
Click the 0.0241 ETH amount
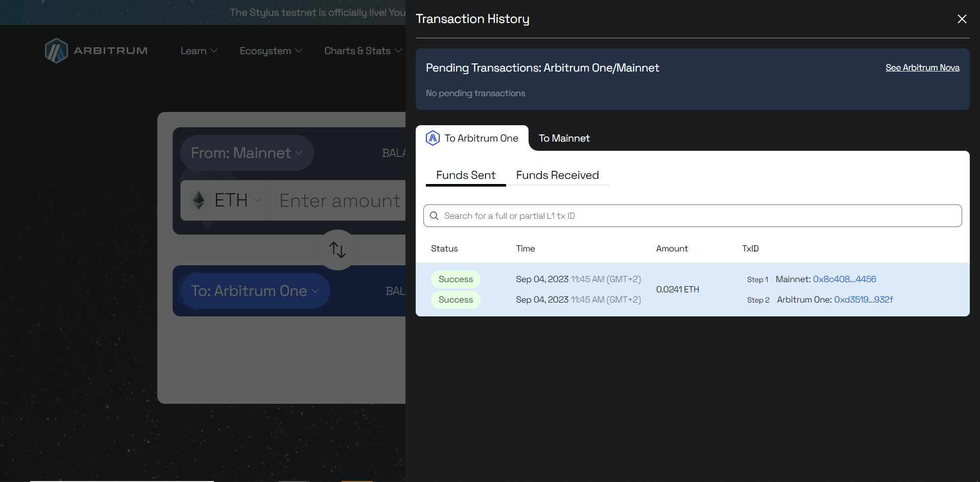[x=677, y=289]
